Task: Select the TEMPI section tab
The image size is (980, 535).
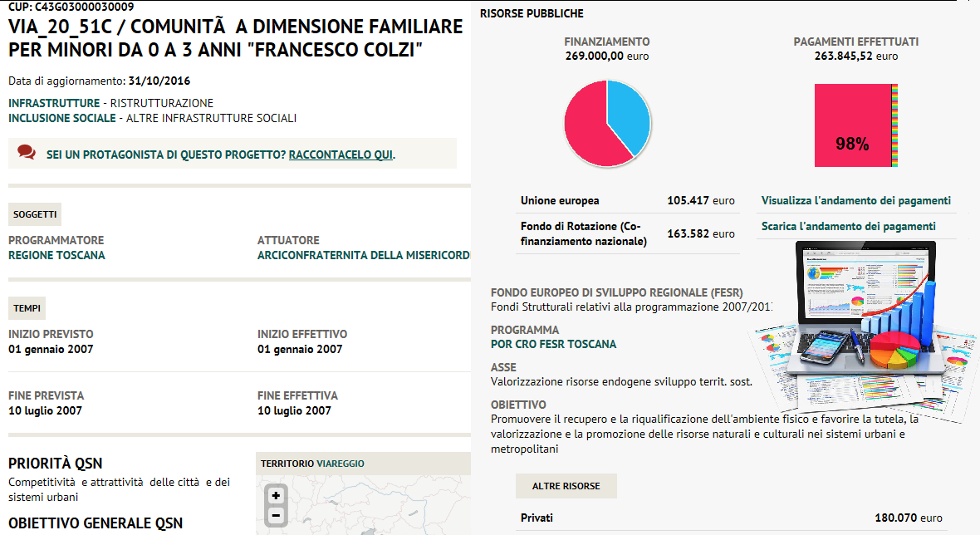Action: [27, 308]
